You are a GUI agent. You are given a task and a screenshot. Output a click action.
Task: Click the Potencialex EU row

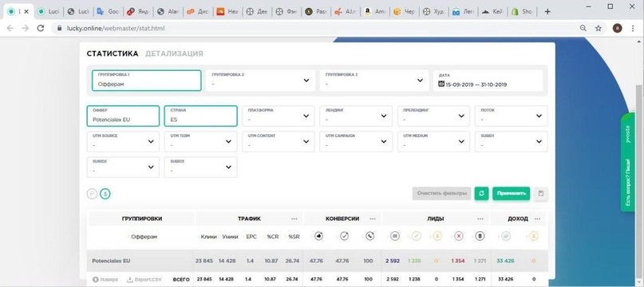[317, 261]
